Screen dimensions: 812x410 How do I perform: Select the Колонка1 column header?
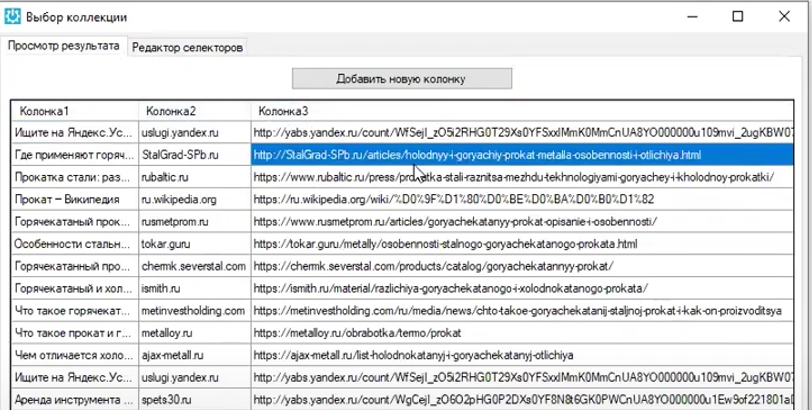coord(75,111)
